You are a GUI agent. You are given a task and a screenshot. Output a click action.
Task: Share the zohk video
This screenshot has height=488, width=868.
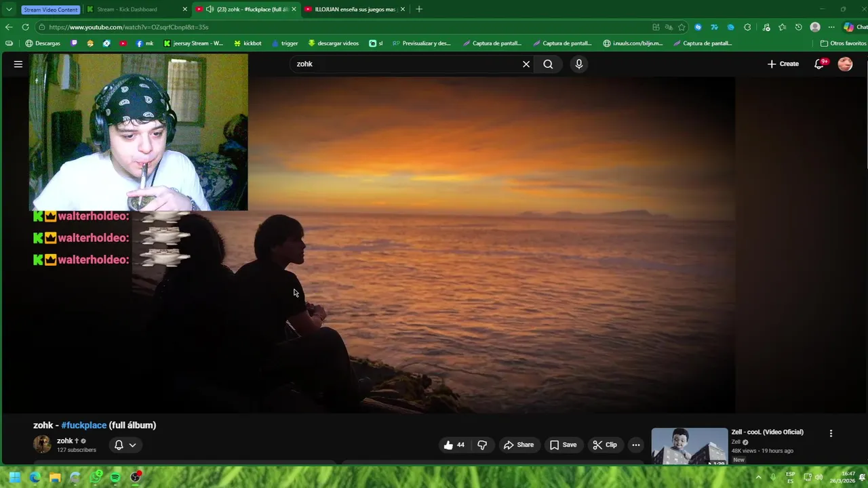[518, 445]
